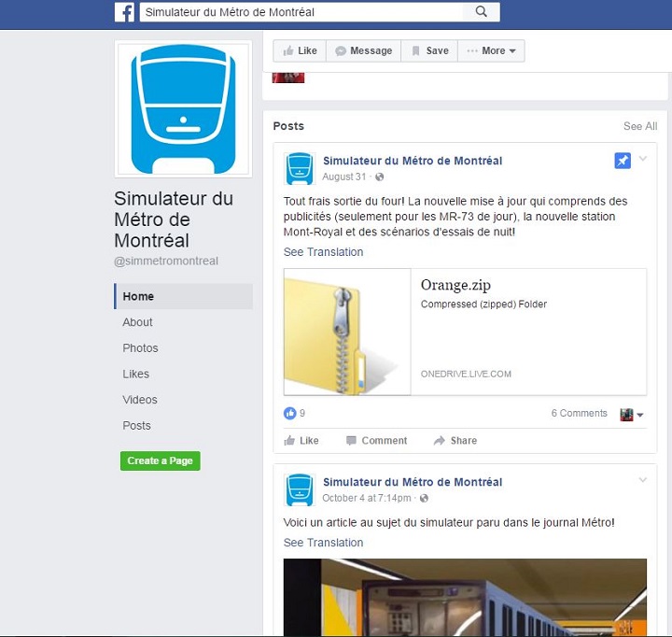Open the More dropdown menu
The height and width of the screenshot is (637, 672).
pos(491,50)
